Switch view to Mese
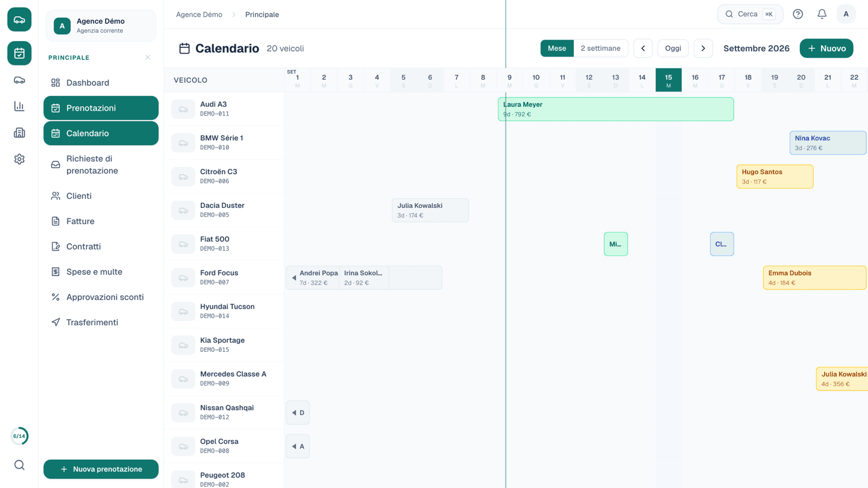The height and width of the screenshot is (488, 868). tap(557, 48)
